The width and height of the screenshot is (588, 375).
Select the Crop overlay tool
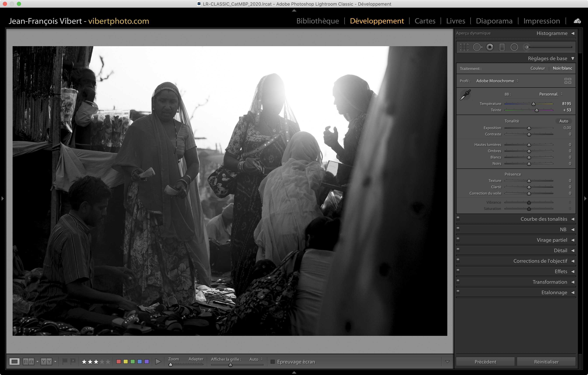tap(464, 47)
